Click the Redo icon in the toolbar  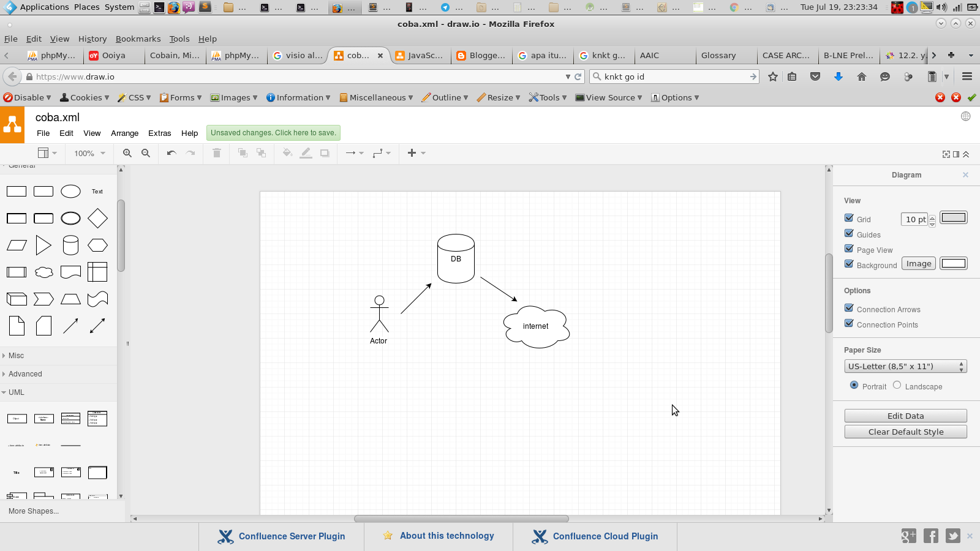[190, 153]
